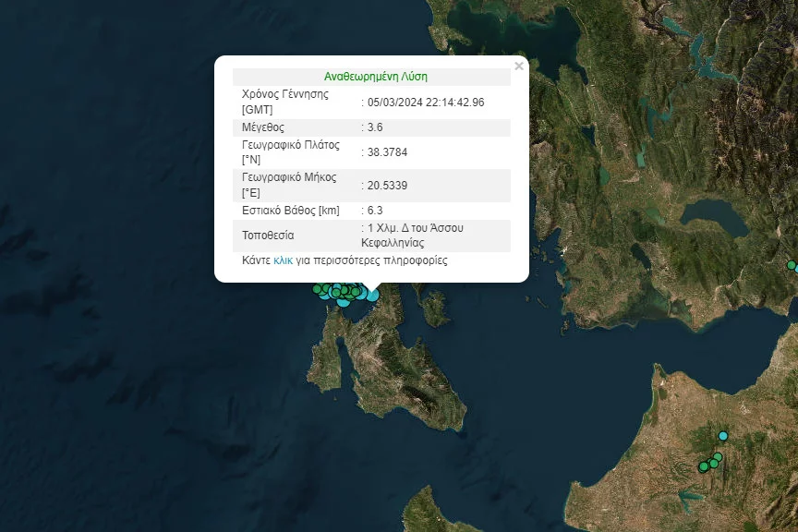The image size is (798, 532).
Task: Click the large lake east of the popup
Action: [x=713, y=217]
